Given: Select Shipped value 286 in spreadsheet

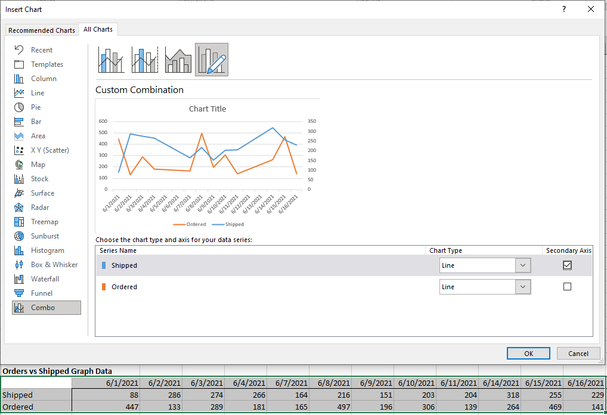Looking at the screenshot, I should point(161,395).
